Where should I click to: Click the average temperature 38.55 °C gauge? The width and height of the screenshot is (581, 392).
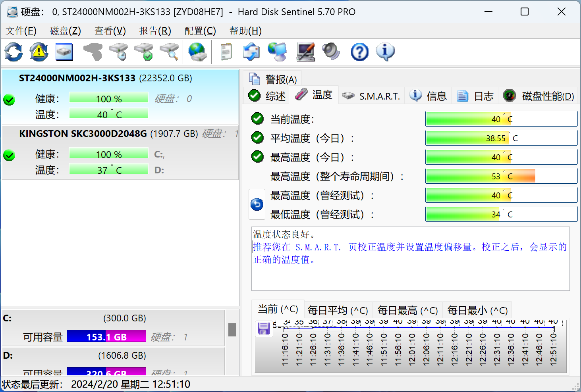tap(501, 137)
